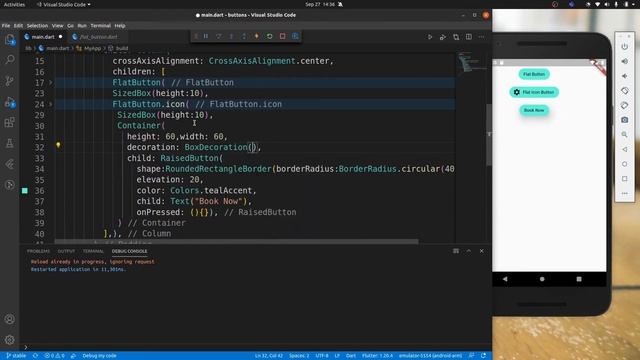Open the Run and Debug view
This screenshot has width=640, height=360.
[x=10, y=102]
